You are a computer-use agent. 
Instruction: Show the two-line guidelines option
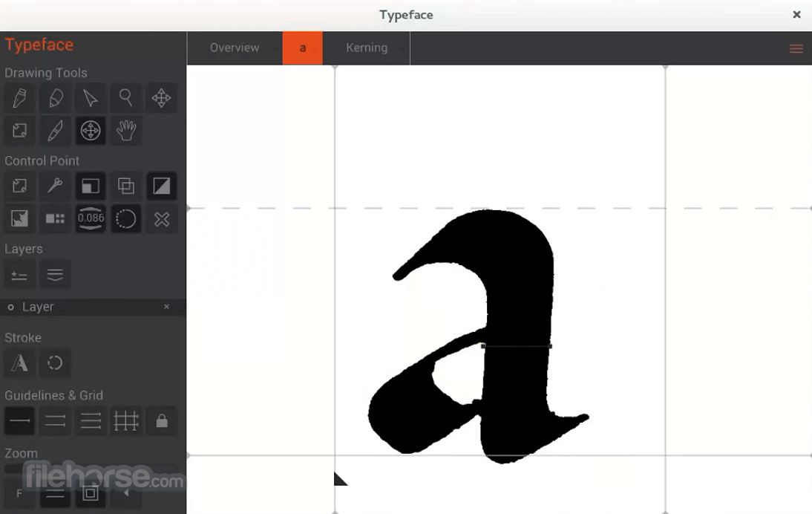55,420
